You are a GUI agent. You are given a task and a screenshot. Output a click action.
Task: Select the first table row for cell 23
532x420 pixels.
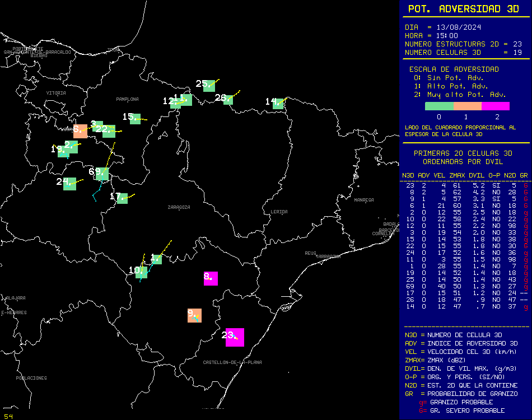pos(465,185)
